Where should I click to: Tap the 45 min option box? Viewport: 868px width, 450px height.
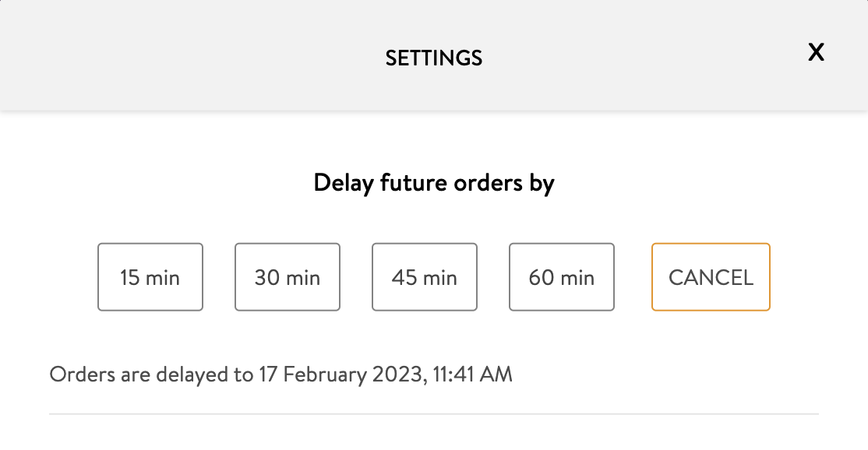(x=425, y=277)
